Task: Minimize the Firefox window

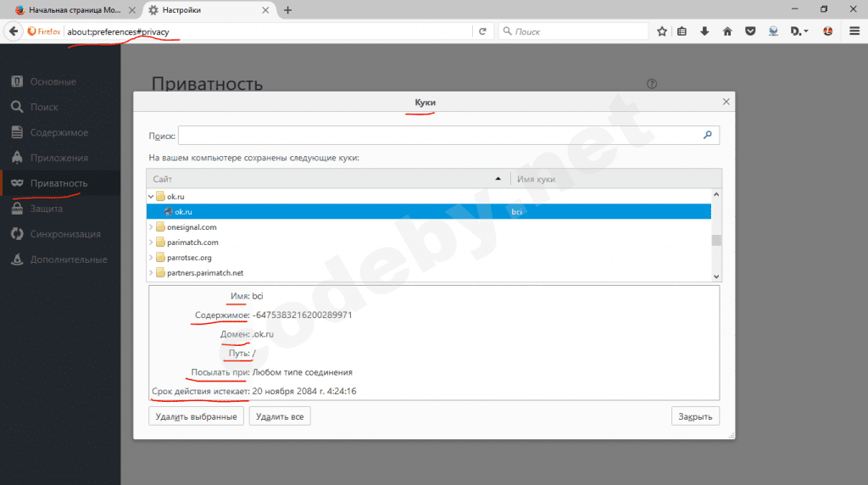Action: pos(795,8)
